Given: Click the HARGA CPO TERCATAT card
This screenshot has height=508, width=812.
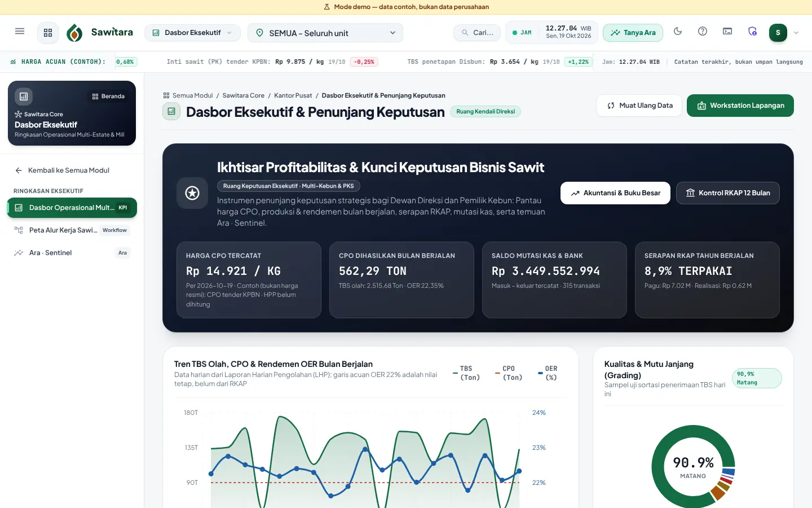Looking at the screenshot, I should pyautogui.click(x=249, y=280).
